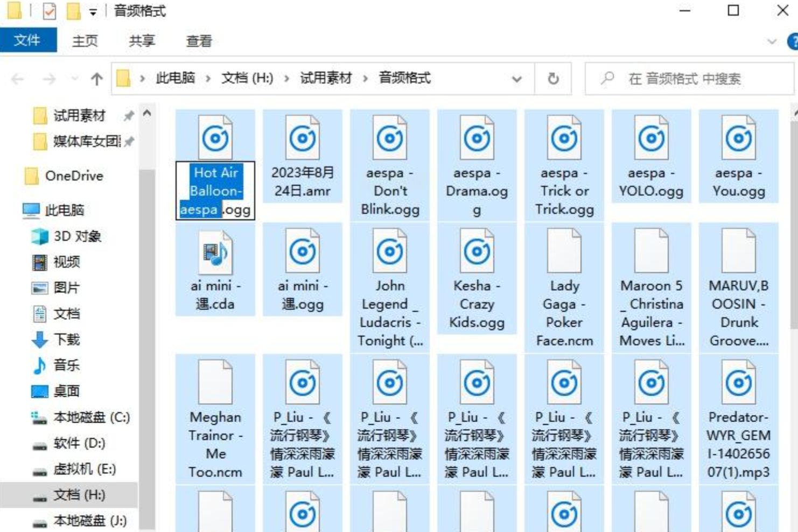Expand the breadcrumb chevron before 此电脑
This screenshot has width=798, height=532.
(x=143, y=79)
